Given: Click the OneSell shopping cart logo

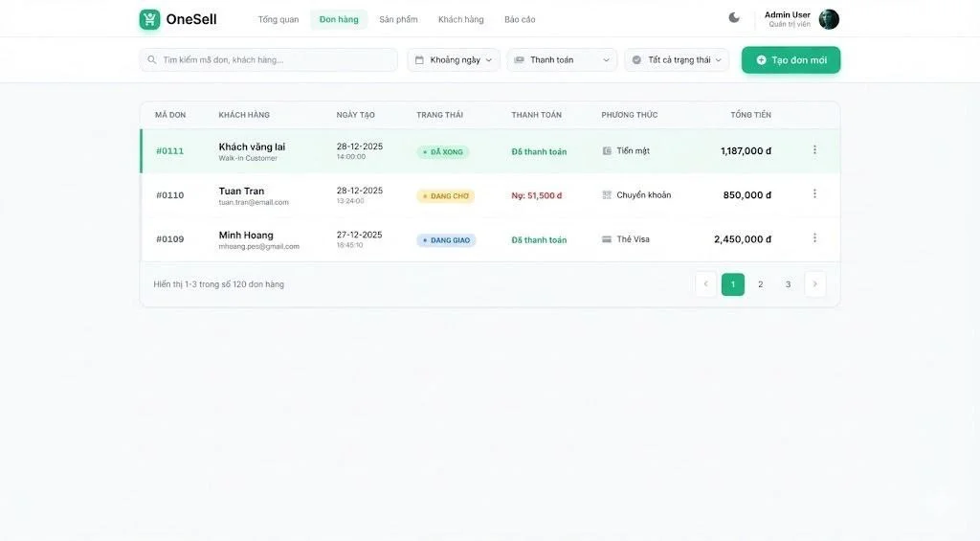Looking at the screenshot, I should click(x=149, y=19).
